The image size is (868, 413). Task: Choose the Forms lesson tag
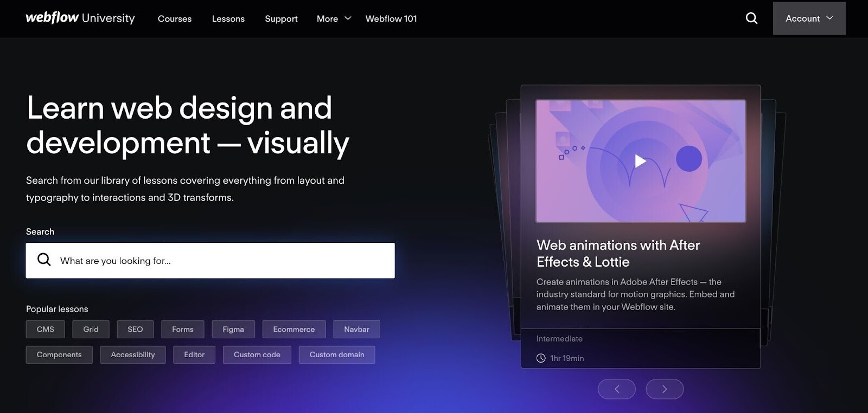(x=183, y=329)
